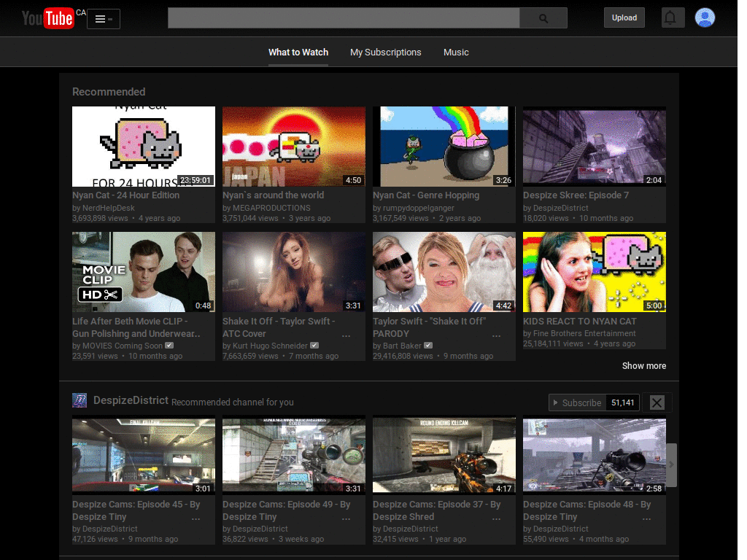Open the guide hamburger menu
This screenshot has height=560, width=747.
click(104, 19)
